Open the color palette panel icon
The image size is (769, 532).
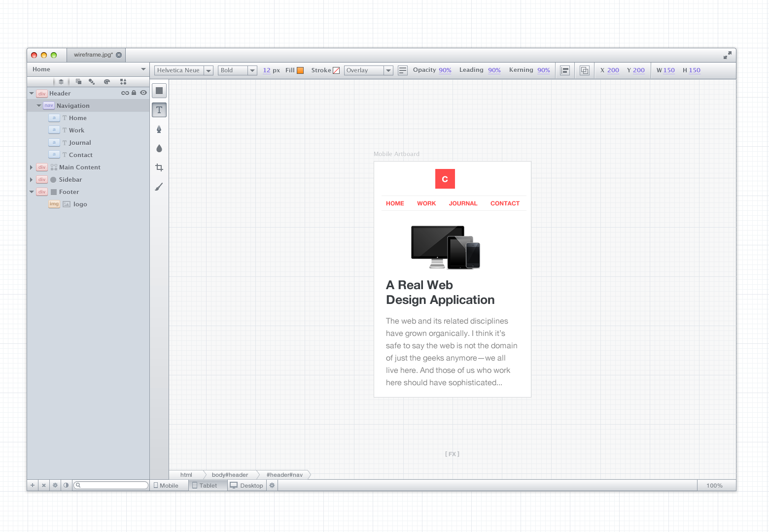pyautogui.click(x=107, y=82)
